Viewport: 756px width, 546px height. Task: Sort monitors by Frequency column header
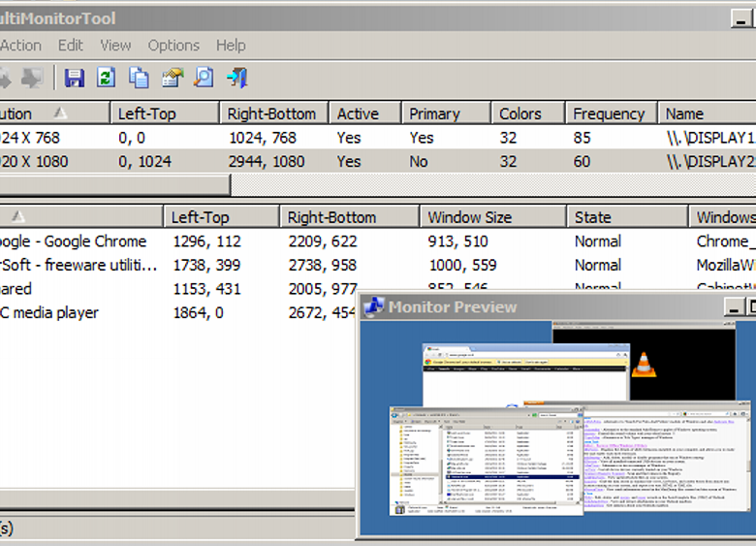[609, 113]
